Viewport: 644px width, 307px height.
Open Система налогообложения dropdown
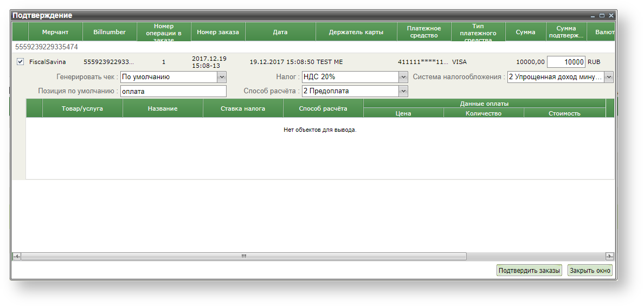(609, 77)
